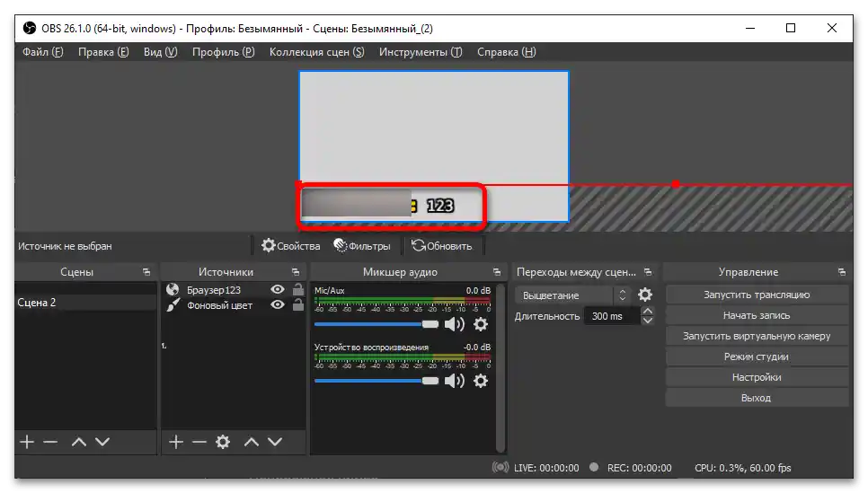Click the Обновить refresh button
The height and width of the screenshot is (493, 868).
pos(442,246)
